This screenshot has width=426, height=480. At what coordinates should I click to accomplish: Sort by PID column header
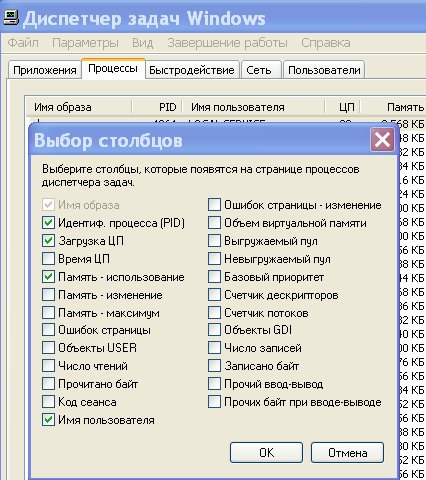[157, 107]
